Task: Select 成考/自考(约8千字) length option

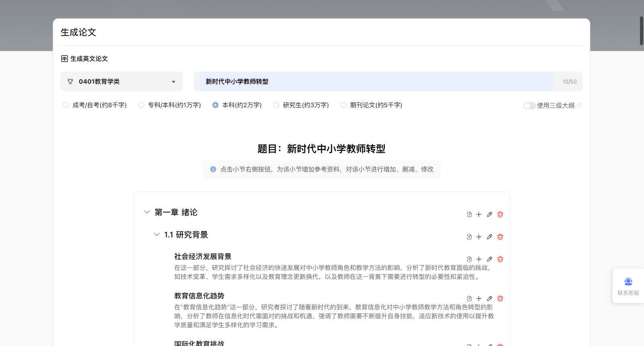Action: coord(66,105)
